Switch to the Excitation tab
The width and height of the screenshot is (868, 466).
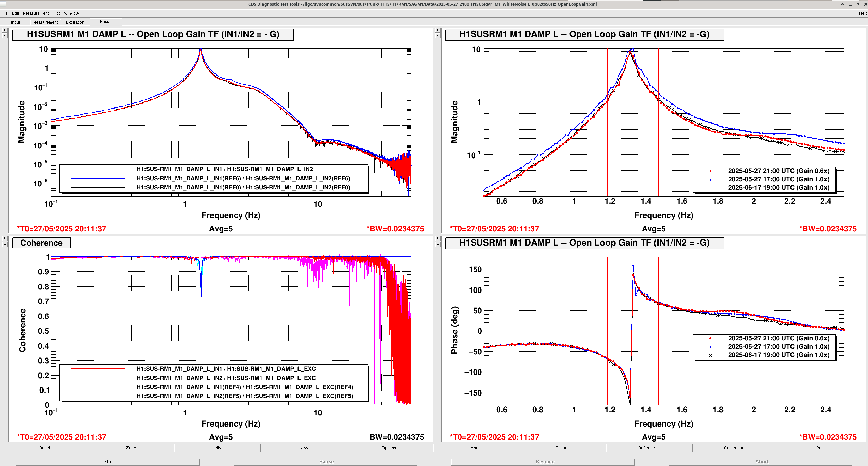(75, 22)
